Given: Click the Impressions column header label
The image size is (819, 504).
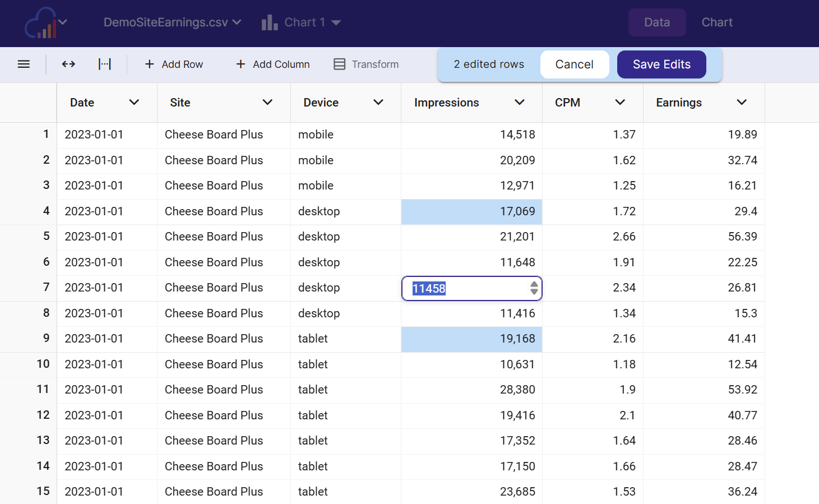Looking at the screenshot, I should 446,103.
